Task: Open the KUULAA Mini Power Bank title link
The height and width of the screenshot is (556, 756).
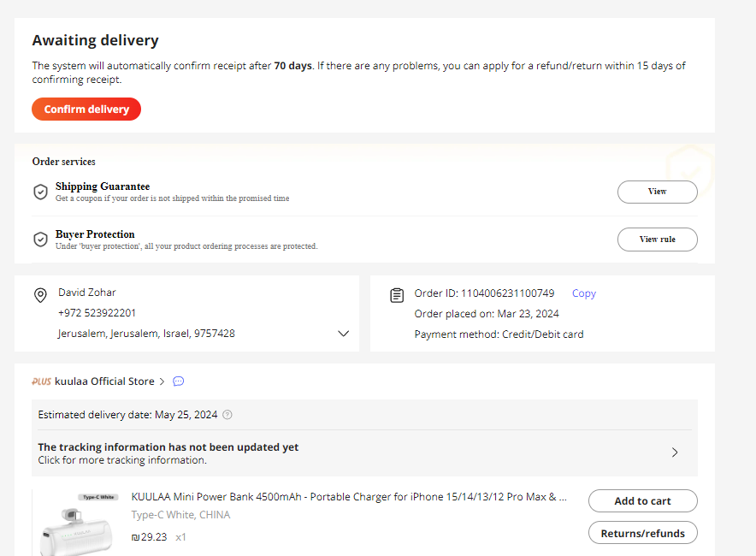Action: click(349, 497)
